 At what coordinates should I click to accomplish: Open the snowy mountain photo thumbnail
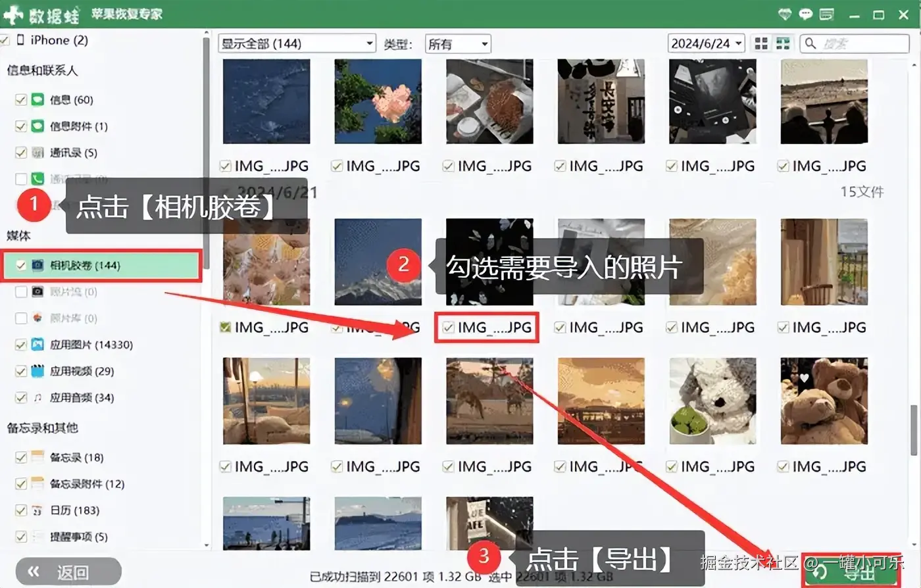tap(378, 262)
